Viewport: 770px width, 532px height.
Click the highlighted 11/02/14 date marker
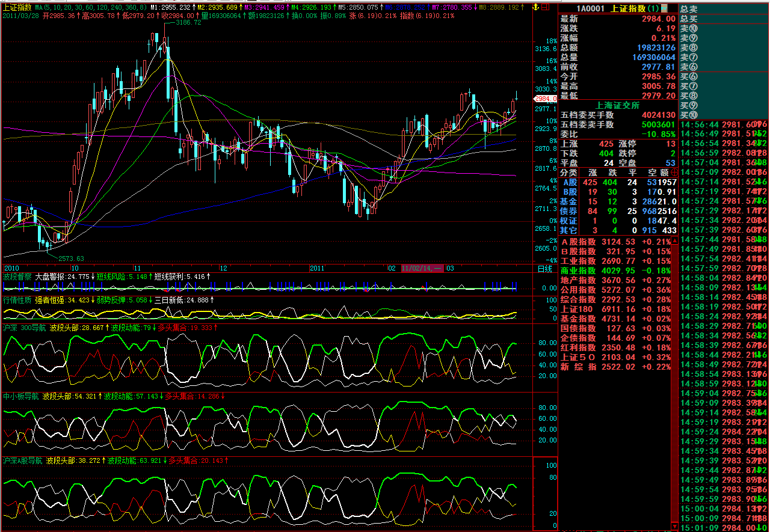(x=422, y=268)
